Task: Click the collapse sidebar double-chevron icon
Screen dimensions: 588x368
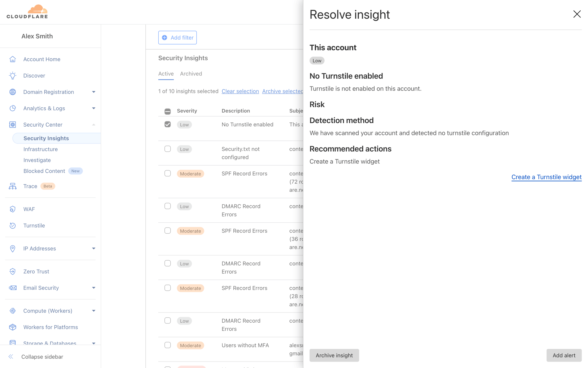Action: click(11, 357)
